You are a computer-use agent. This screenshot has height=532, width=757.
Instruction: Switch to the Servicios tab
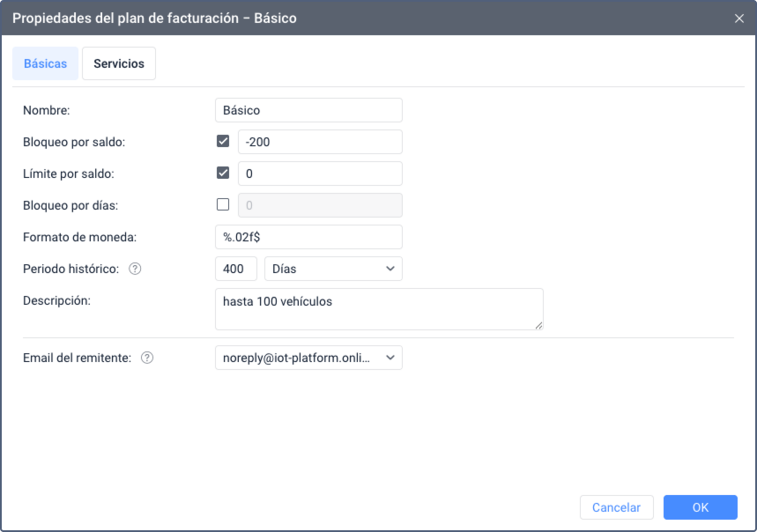click(119, 64)
